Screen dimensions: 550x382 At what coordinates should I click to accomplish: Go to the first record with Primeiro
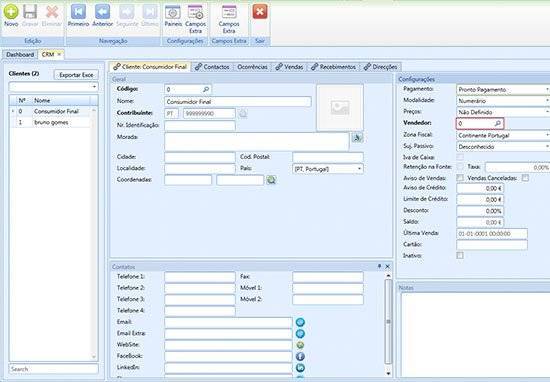tap(78, 12)
